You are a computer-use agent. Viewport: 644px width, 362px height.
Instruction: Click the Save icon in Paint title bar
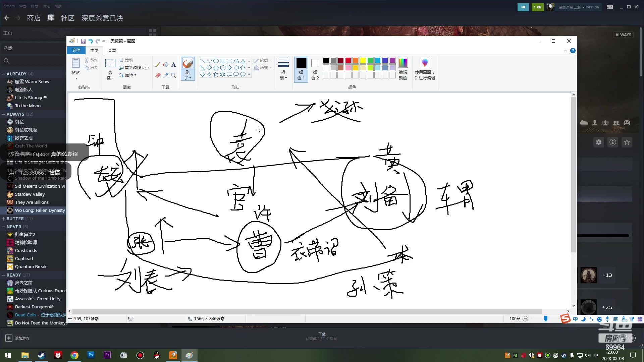coord(83,41)
